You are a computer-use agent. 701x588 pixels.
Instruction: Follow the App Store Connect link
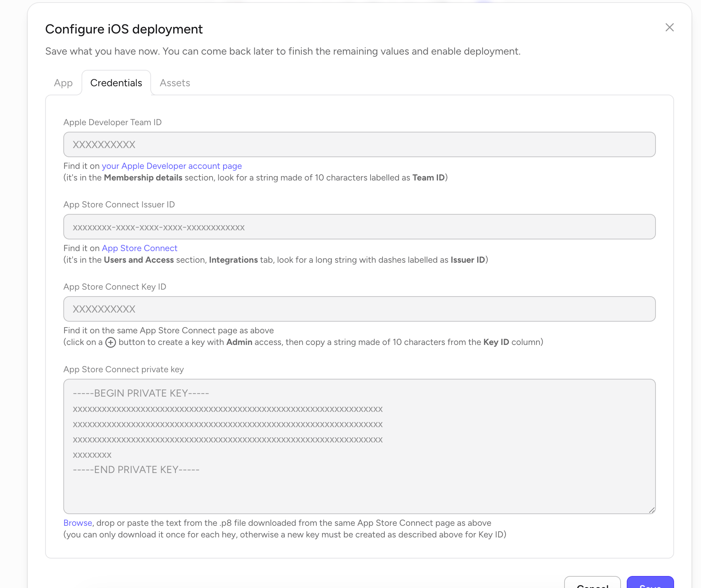[139, 248]
